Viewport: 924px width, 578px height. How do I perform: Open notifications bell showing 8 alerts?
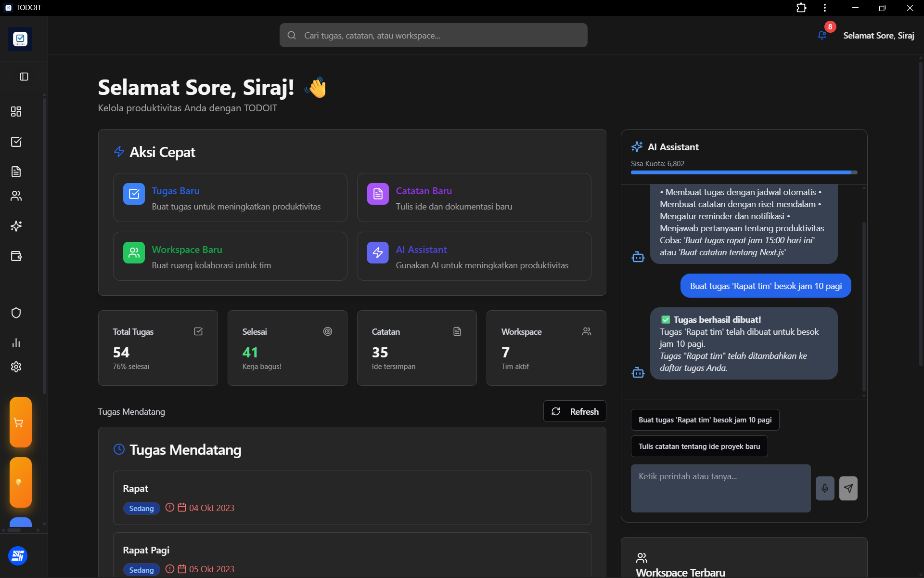[x=821, y=35]
